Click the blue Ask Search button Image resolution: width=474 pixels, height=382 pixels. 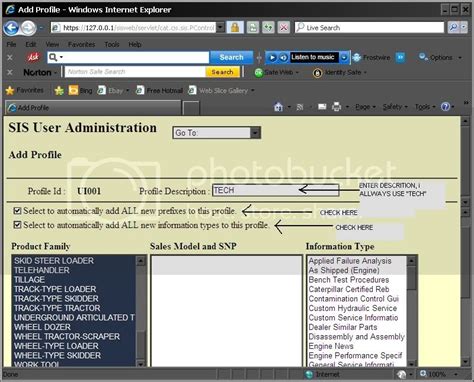[x=231, y=57]
